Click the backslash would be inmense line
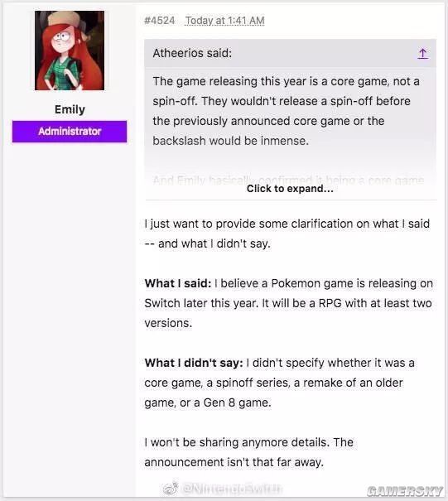 click(231, 141)
